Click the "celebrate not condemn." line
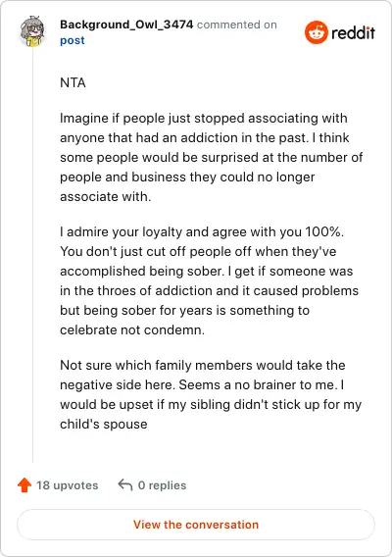The height and width of the screenshot is (557, 392). (132, 330)
